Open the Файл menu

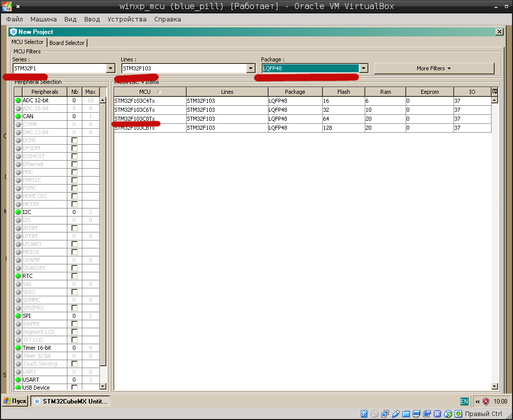pos(15,19)
